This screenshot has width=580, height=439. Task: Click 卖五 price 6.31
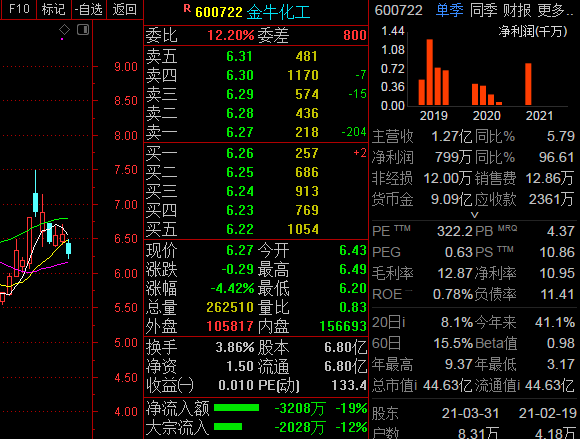point(239,56)
